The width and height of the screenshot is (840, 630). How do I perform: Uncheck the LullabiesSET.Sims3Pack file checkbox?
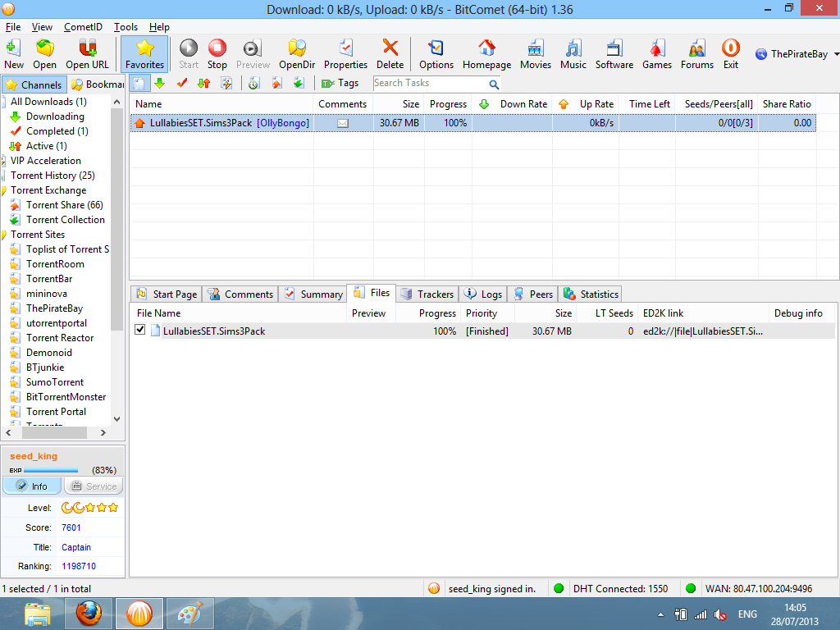click(x=139, y=331)
